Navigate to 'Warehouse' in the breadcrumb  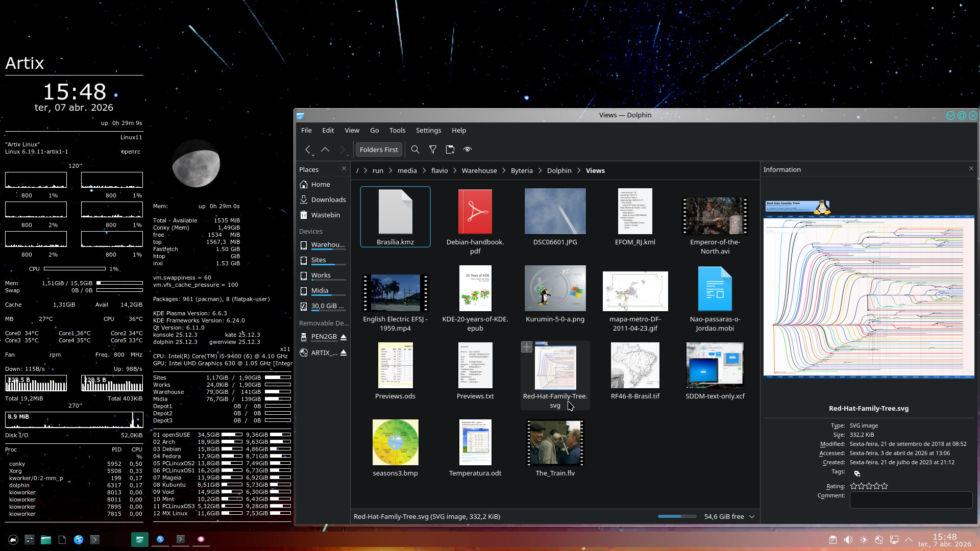click(479, 170)
